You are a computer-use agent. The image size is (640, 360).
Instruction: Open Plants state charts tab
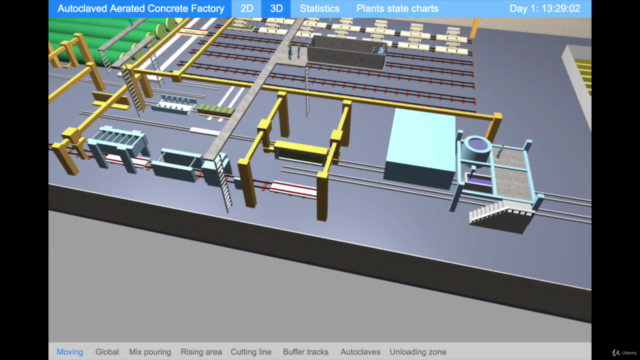(x=397, y=9)
